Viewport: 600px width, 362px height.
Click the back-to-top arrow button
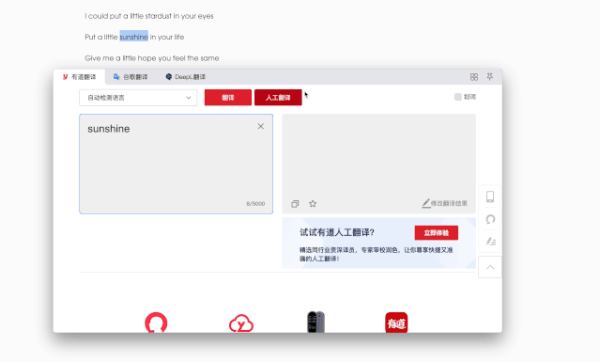[x=490, y=267]
